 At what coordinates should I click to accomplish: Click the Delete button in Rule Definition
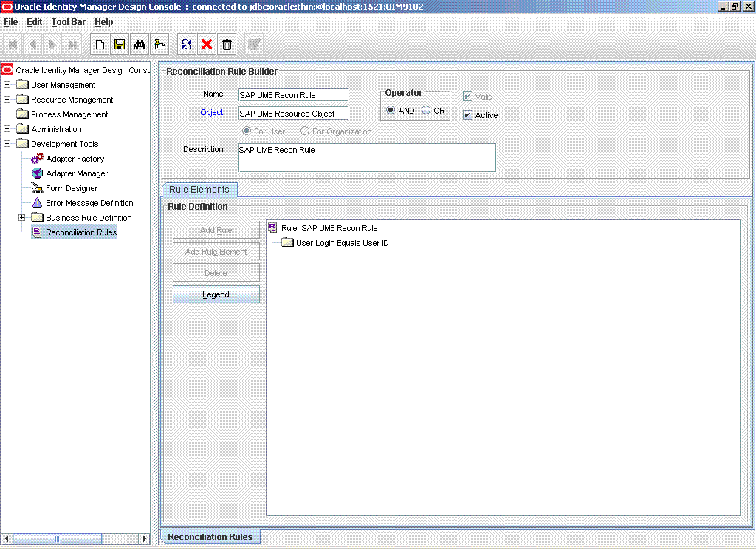pyautogui.click(x=216, y=273)
